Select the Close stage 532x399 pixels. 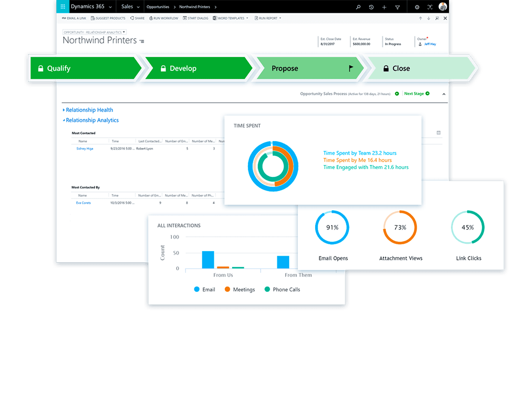[x=421, y=68]
